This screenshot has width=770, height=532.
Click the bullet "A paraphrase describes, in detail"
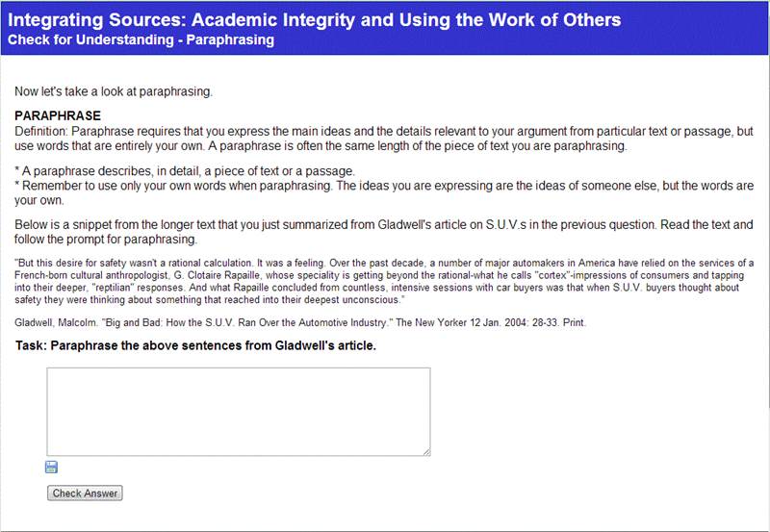click(185, 171)
